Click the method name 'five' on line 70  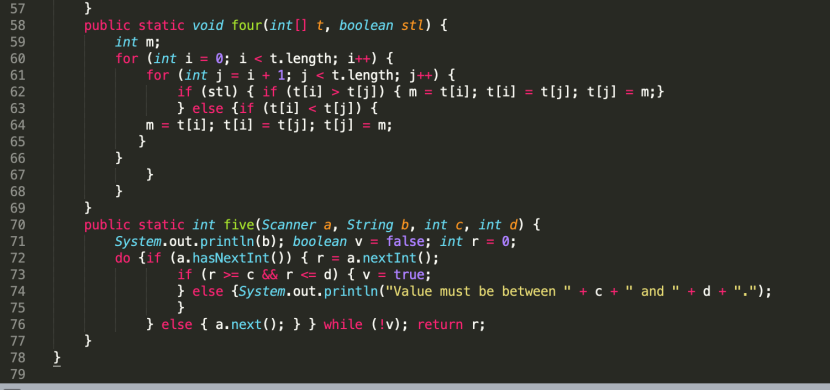239,225
